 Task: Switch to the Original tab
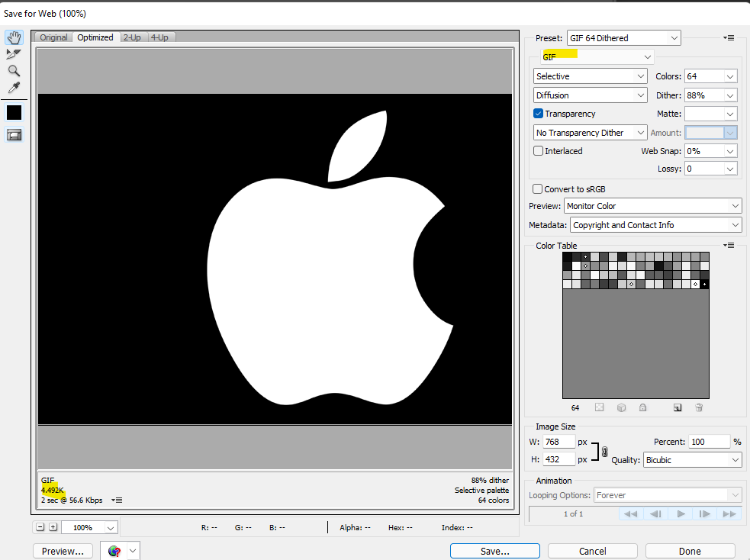[x=53, y=37]
